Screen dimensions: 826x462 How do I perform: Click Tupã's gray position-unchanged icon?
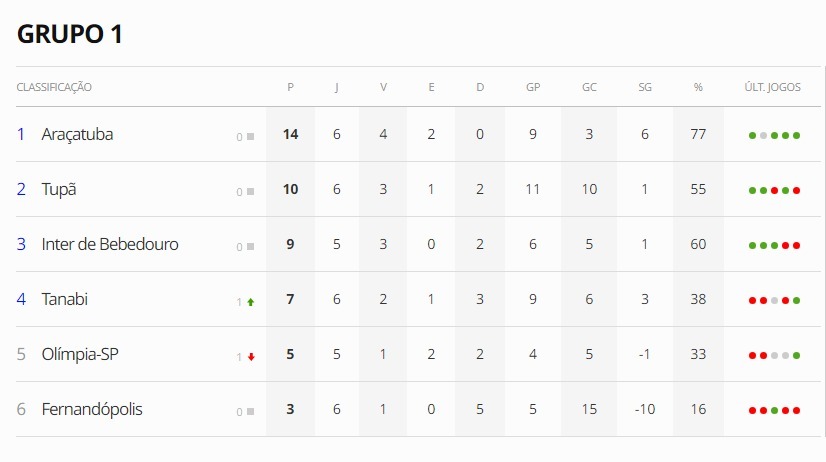250,191
